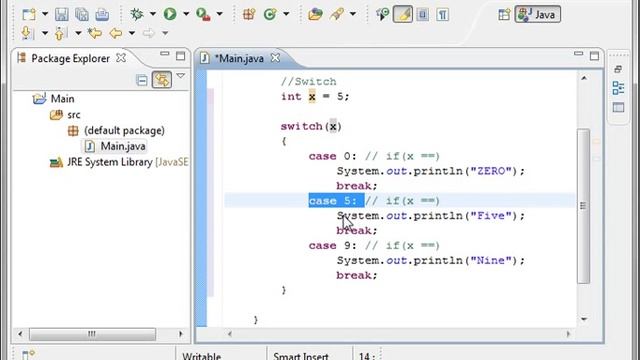Click the "Smart Insert" status bar entry
This screenshot has height=360, width=640.
pos(301,356)
